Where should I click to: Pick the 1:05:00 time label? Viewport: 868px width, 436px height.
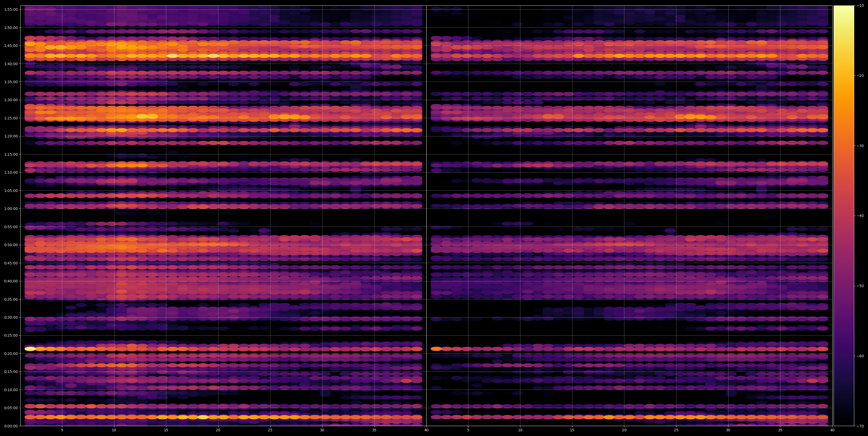pos(11,191)
